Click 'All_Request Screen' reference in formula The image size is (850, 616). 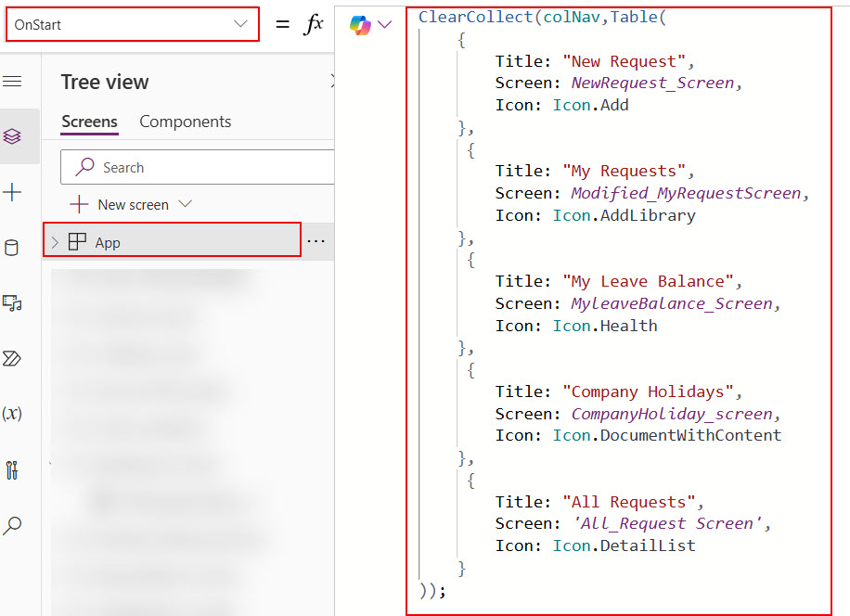(x=667, y=524)
